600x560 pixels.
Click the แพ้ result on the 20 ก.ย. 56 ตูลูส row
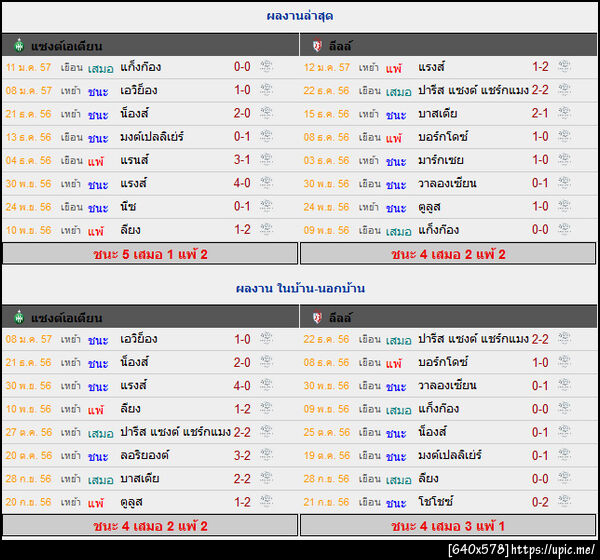tap(96, 503)
